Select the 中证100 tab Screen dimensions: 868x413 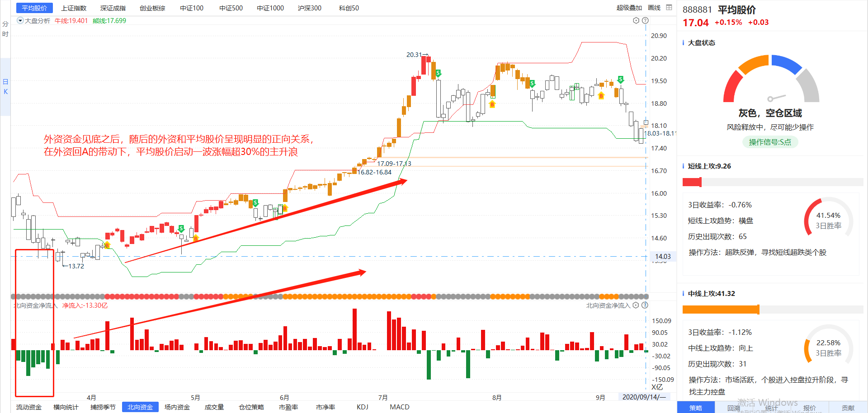coord(192,8)
